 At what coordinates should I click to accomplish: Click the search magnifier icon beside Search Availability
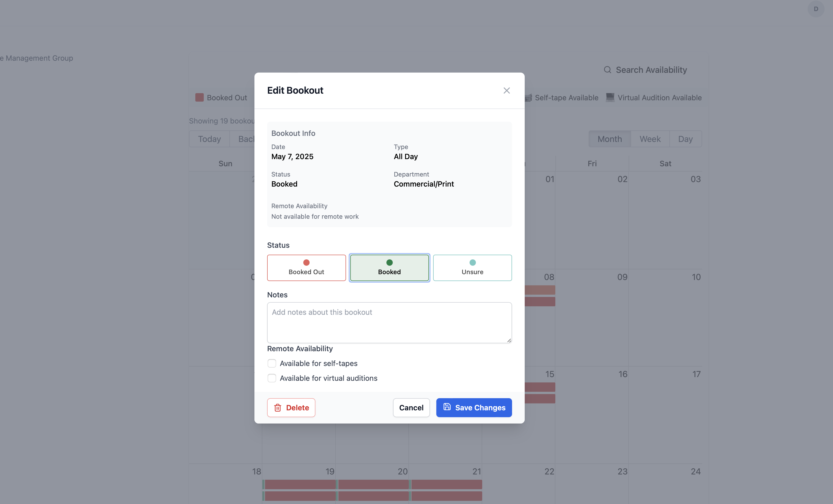pyautogui.click(x=608, y=70)
